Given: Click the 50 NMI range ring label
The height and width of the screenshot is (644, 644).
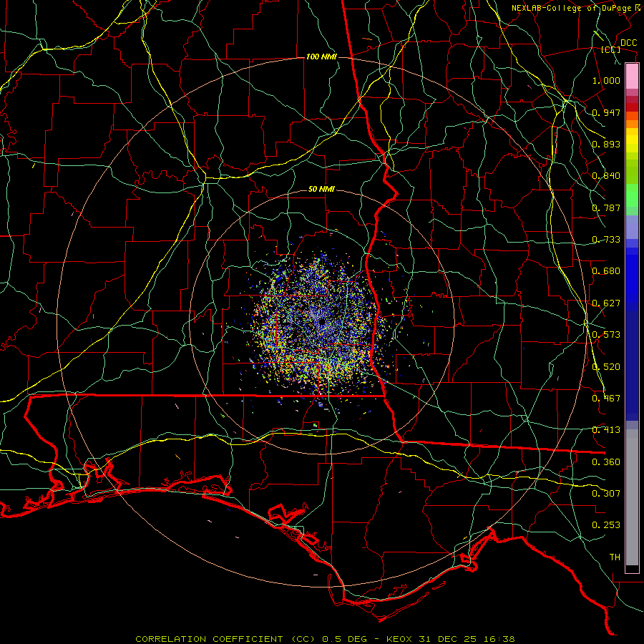Looking at the screenshot, I should 321,190.
